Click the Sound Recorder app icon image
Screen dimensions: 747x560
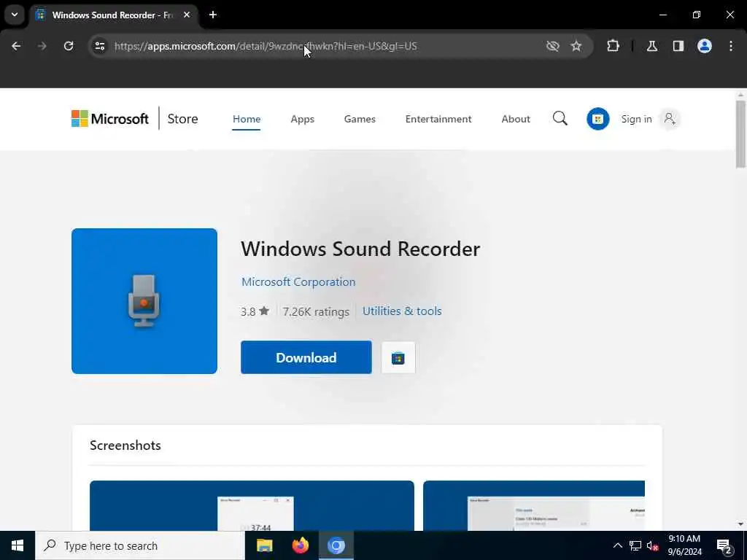coord(144,301)
